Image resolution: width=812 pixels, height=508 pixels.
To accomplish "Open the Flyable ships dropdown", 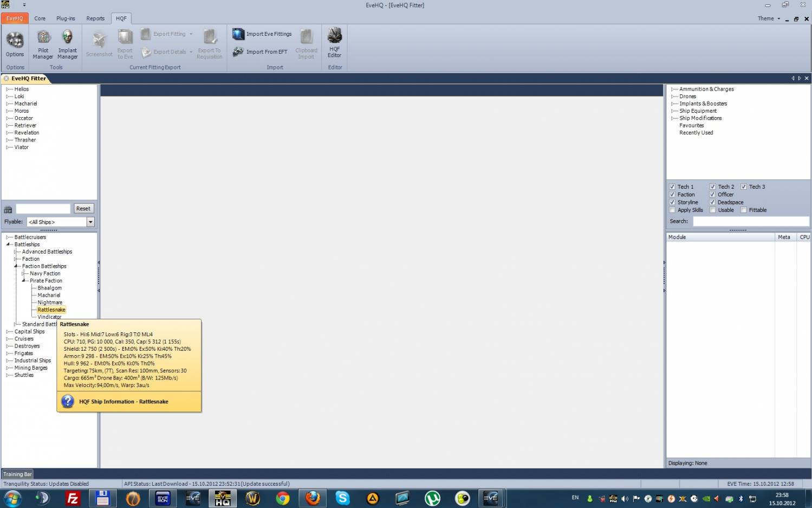I will tap(90, 222).
